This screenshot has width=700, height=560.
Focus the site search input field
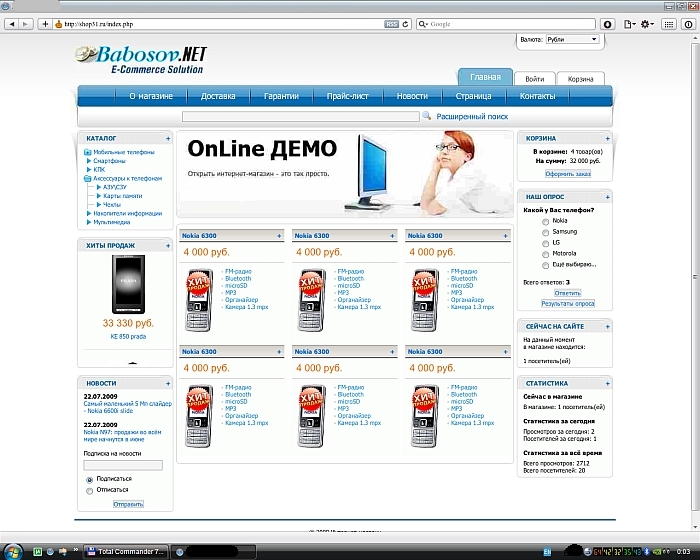coord(300,117)
